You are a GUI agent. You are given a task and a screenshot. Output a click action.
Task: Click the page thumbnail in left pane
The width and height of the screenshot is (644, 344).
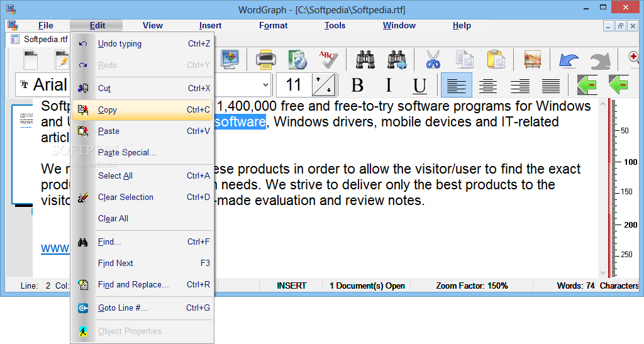pos(22,154)
